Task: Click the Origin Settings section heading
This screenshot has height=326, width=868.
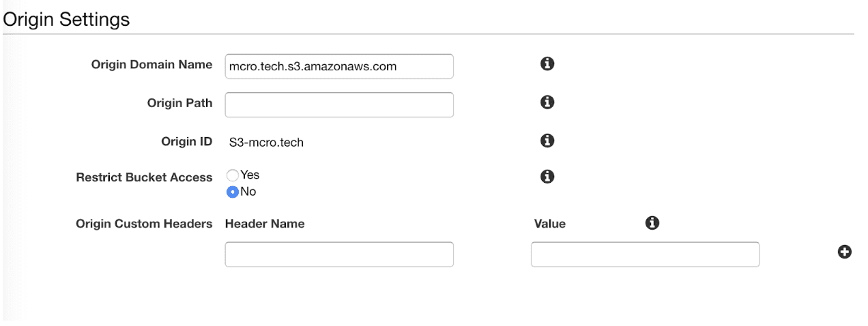Action: tap(66, 20)
